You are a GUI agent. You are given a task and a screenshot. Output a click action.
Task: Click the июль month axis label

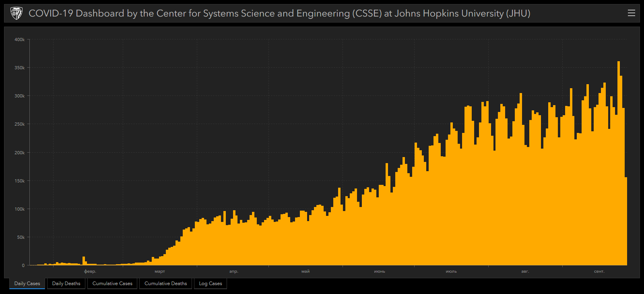tap(451, 271)
